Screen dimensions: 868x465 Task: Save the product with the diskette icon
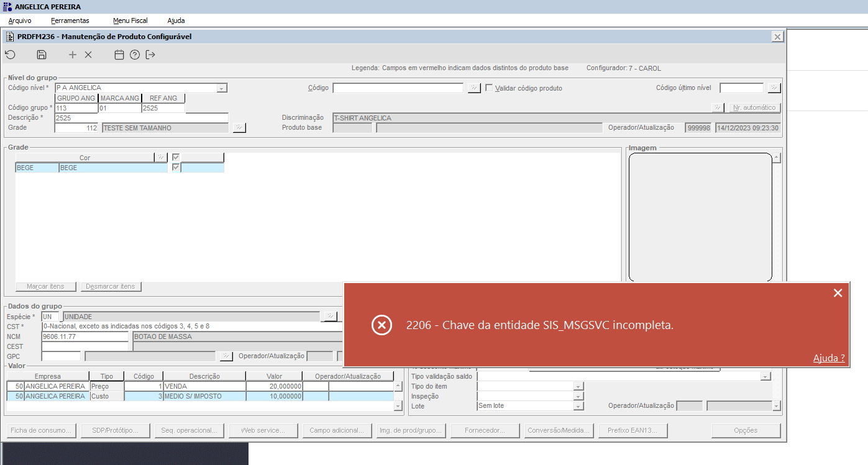[42, 55]
